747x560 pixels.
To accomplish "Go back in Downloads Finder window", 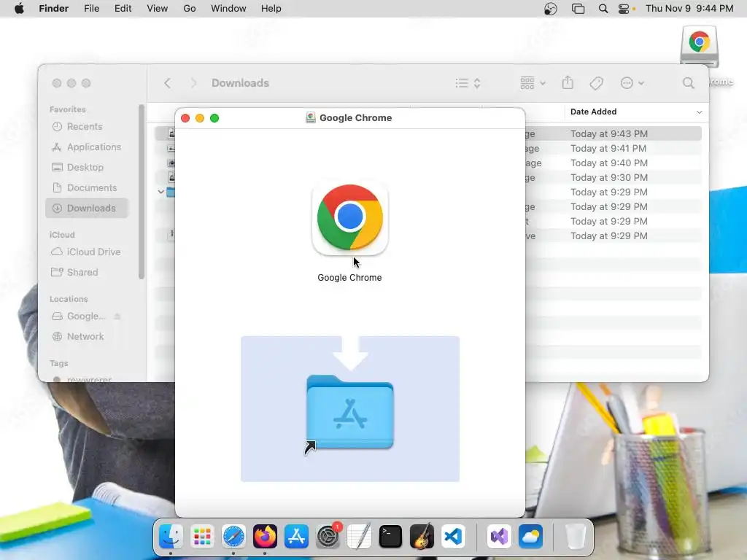I will click(x=167, y=83).
